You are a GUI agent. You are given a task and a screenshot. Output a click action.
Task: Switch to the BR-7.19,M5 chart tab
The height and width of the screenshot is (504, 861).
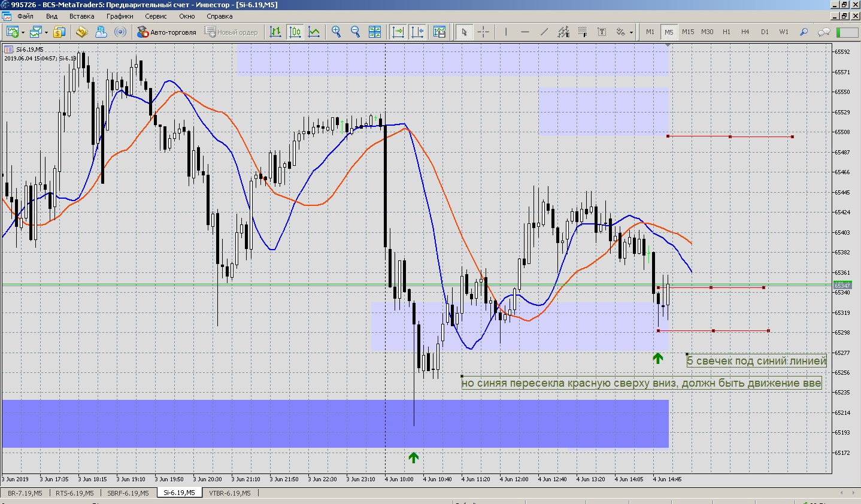click(25, 493)
